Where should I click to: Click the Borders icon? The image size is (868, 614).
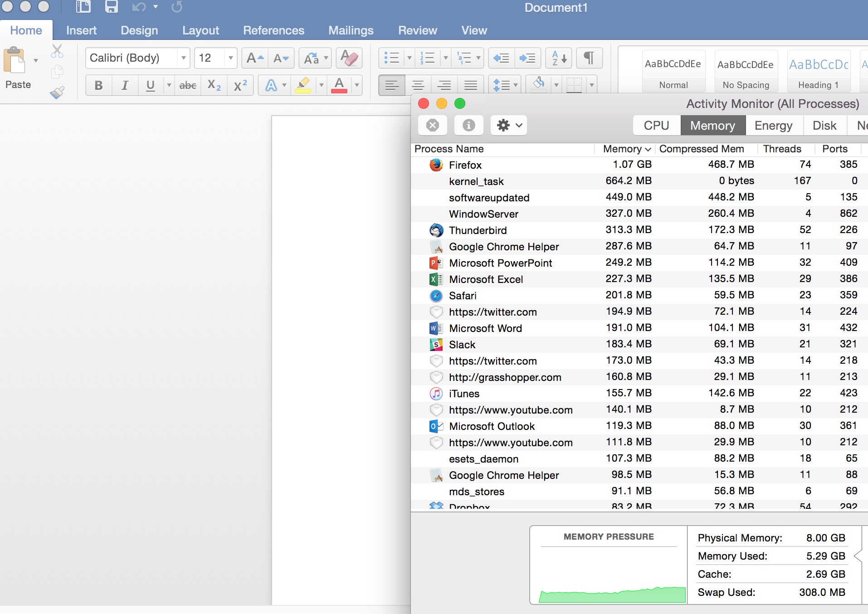tap(574, 85)
